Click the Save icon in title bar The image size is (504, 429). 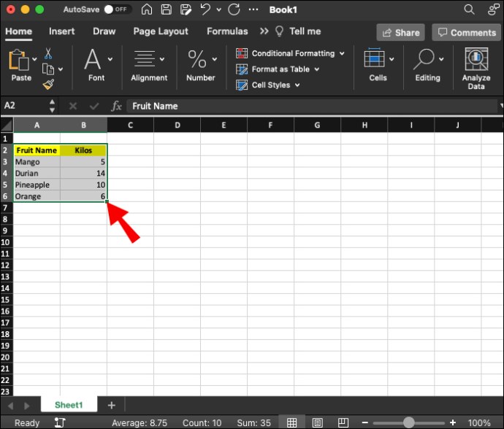(167, 9)
